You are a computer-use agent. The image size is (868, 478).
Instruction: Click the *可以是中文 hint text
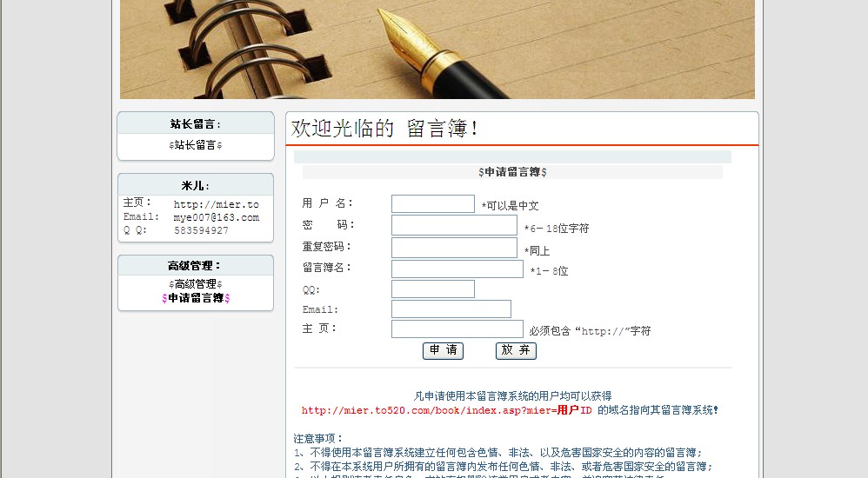(510, 206)
